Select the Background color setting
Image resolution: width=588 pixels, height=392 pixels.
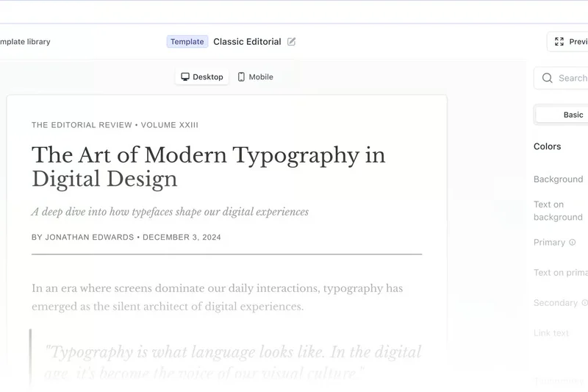coord(558,179)
